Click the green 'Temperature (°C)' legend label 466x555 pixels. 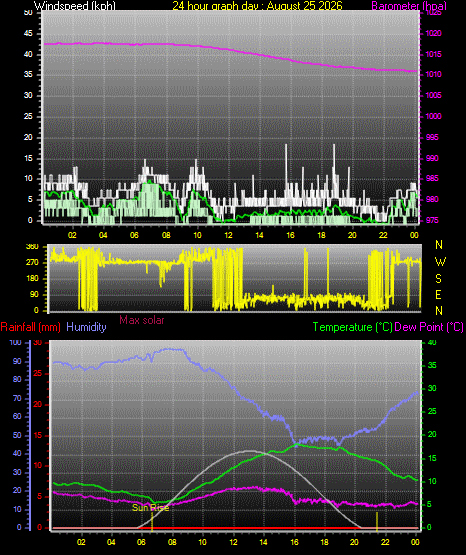tap(352, 327)
